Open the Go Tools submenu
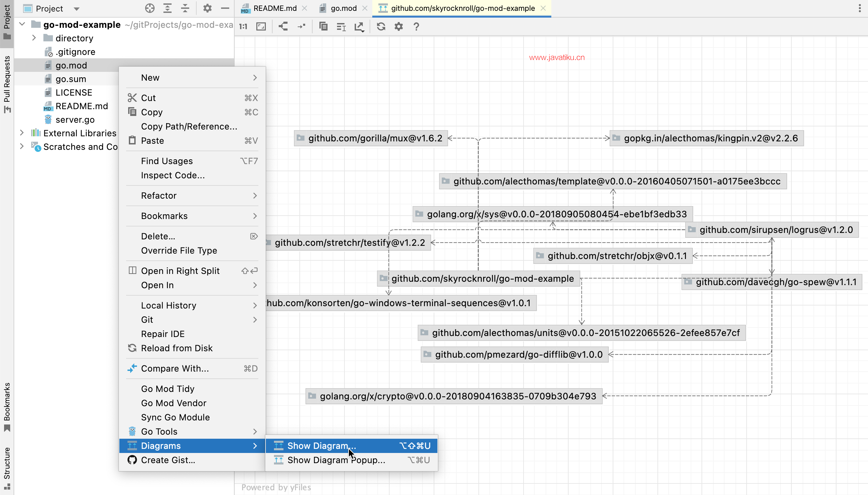The height and width of the screenshot is (495, 868). point(192,432)
